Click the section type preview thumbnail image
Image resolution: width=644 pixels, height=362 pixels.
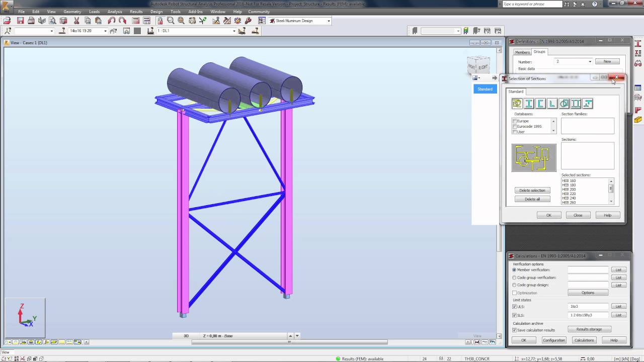tap(534, 158)
